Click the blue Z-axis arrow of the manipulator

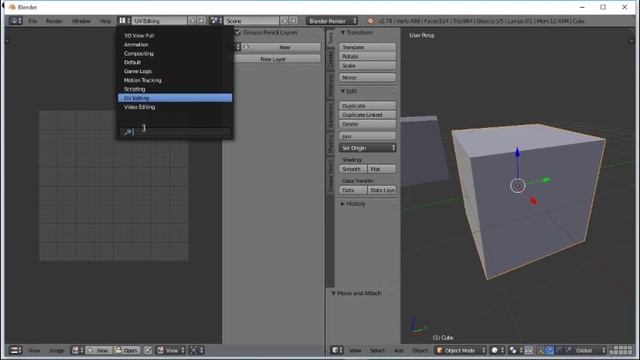[x=518, y=153]
